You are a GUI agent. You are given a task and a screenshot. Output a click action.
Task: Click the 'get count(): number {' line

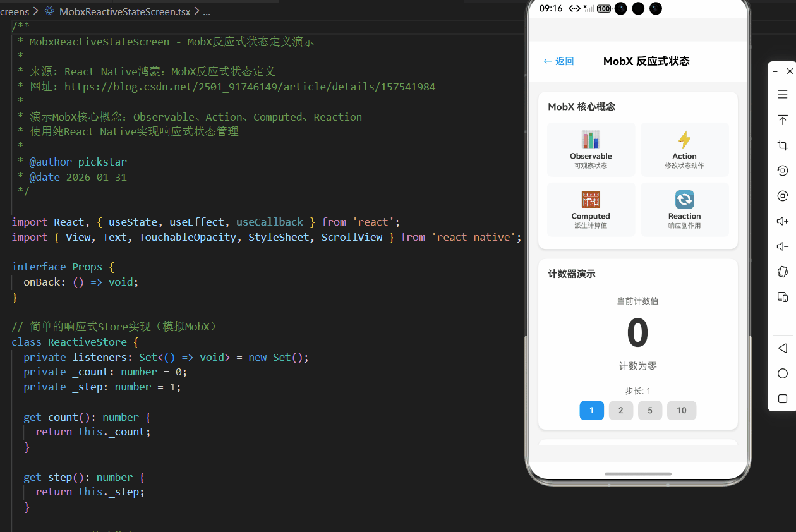[87, 417]
